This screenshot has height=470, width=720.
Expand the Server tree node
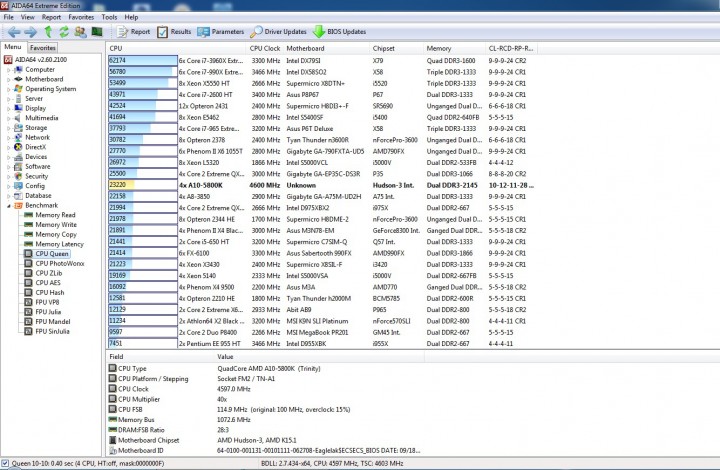[8, 99]
